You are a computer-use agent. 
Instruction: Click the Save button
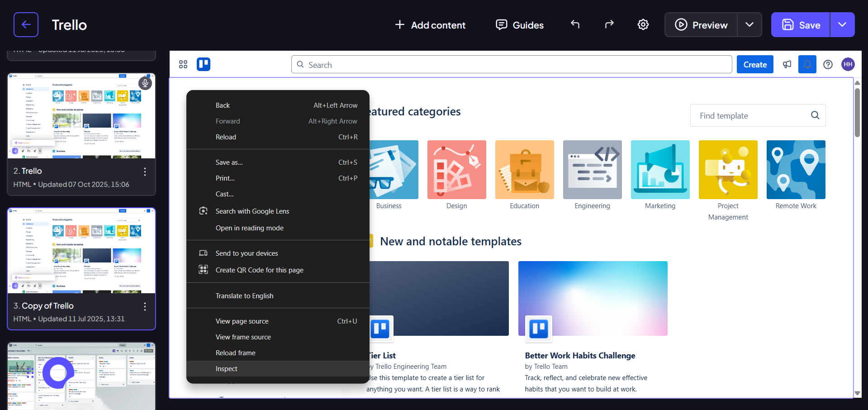(x=801, y=24)
